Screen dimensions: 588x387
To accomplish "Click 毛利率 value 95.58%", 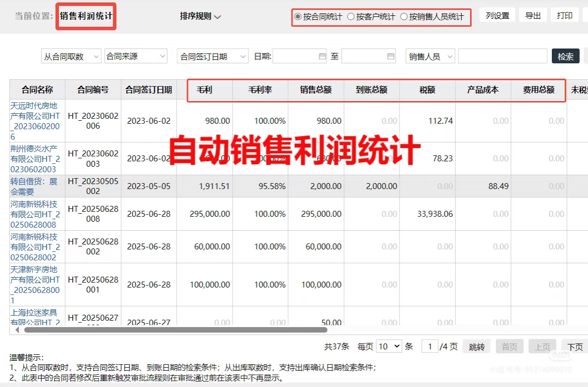I will pyautogui.click(x=272, y=186).
